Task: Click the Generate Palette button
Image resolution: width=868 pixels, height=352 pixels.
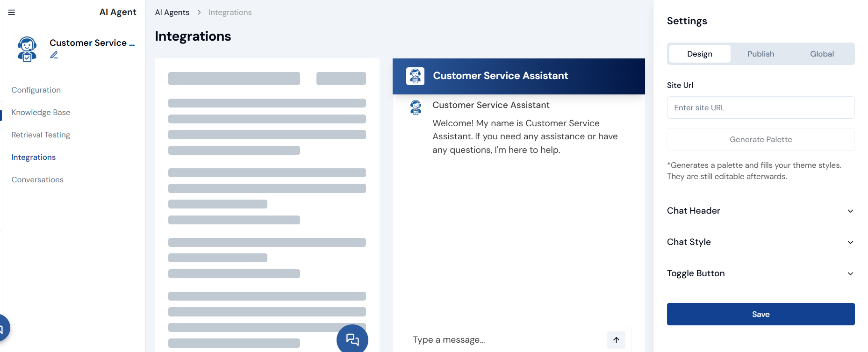Action: pyautogui.click(x=760, y=139)
